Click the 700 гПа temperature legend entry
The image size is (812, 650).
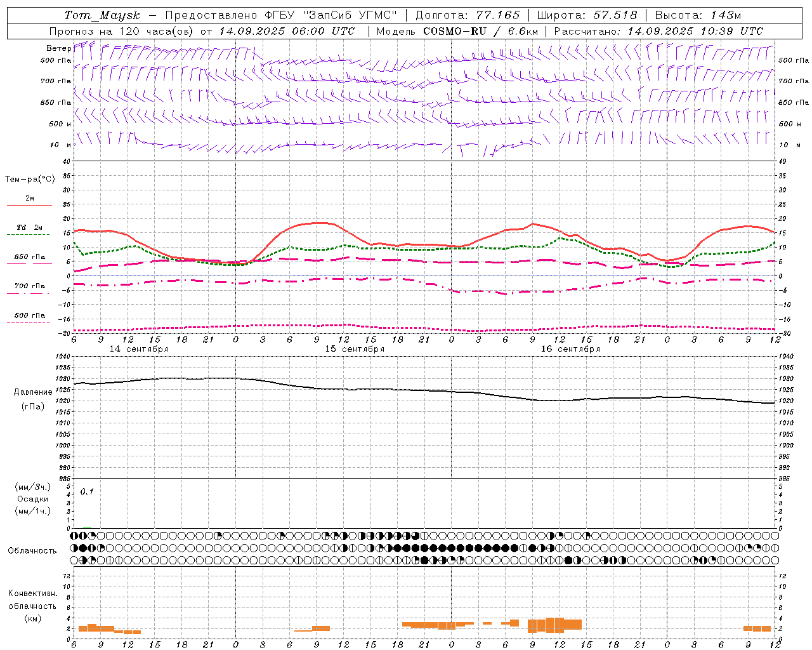pos(30,286)
